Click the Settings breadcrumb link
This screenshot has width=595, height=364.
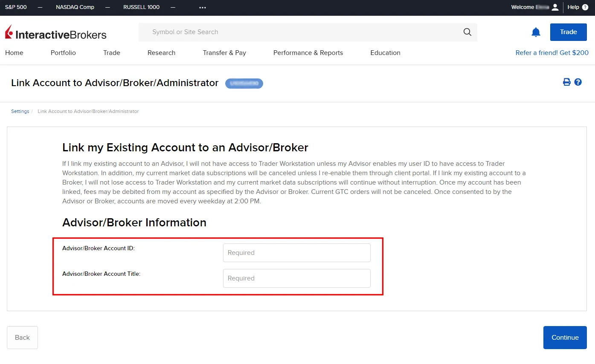click(20, 111)
